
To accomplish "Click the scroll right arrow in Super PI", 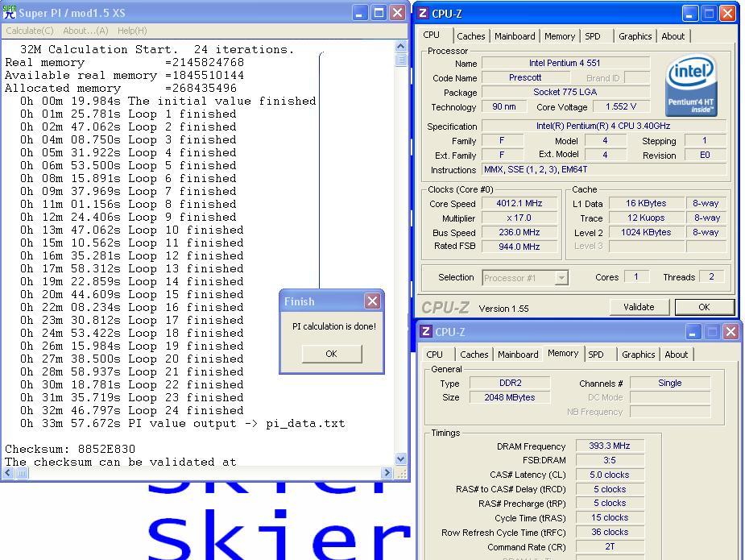I will click(387, 473).
